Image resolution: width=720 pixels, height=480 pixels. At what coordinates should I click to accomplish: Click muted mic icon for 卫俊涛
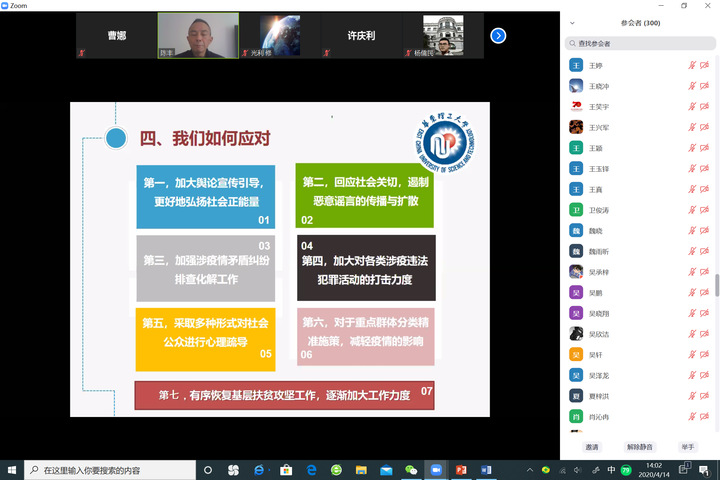(x=691, y=210)
